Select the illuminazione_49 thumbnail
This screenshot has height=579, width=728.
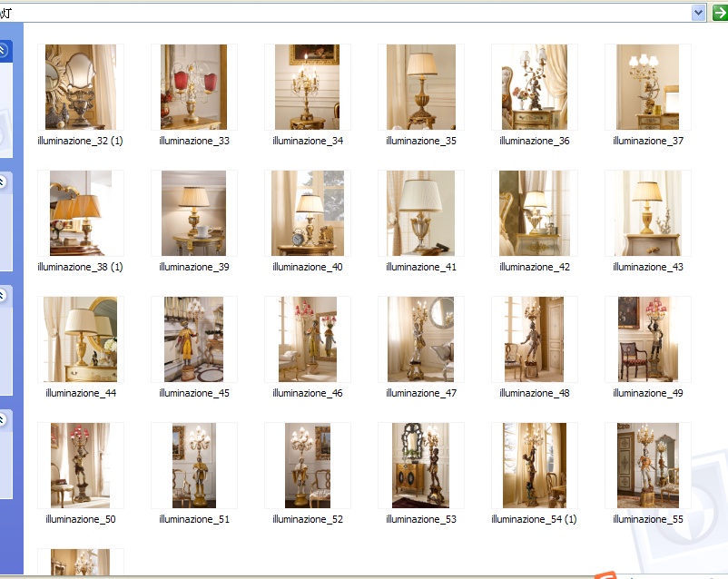(x=648, y=339)
